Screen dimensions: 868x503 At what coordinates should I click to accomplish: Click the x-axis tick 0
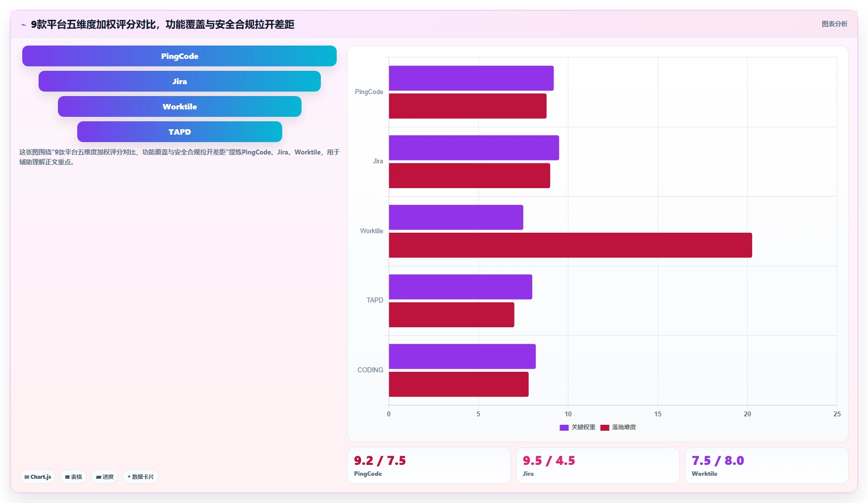[389, 414]
